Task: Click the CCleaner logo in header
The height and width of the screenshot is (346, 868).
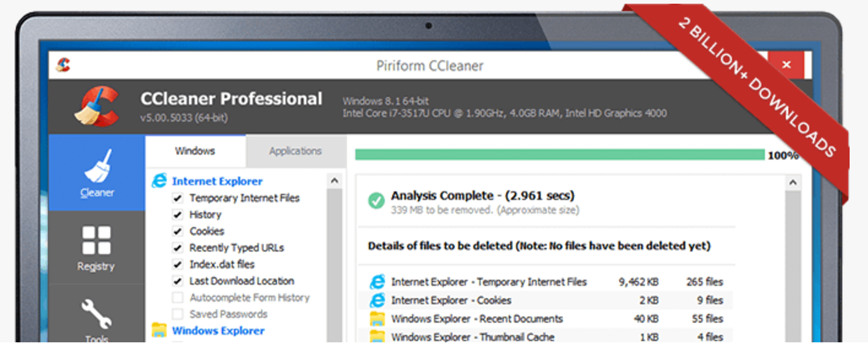Action: pyautogui.click(x=96, y=106)
